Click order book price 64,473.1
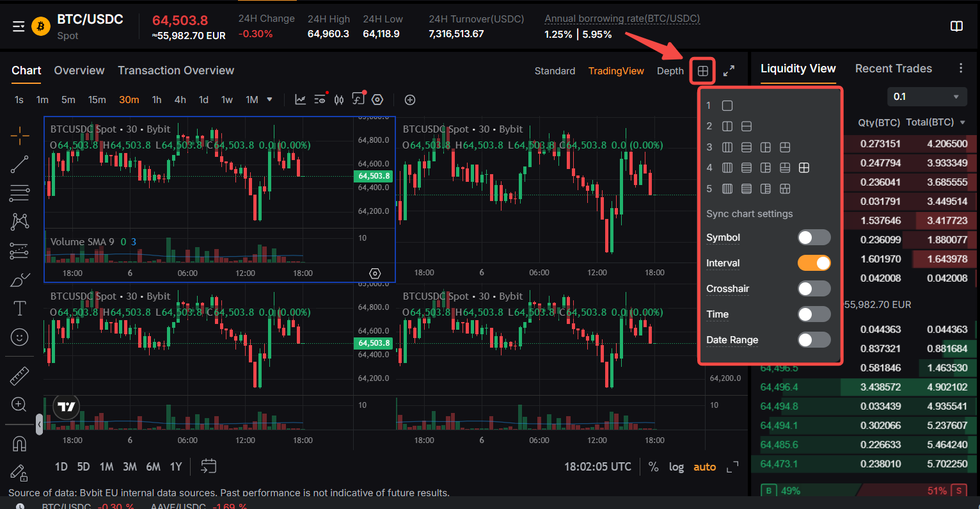980x509 pixels. 779,464
